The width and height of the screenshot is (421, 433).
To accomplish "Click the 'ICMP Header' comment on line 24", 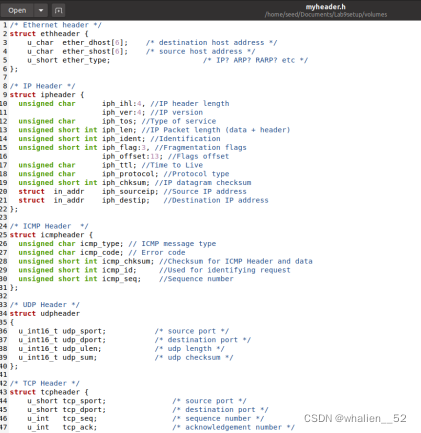I will (49, 226).
